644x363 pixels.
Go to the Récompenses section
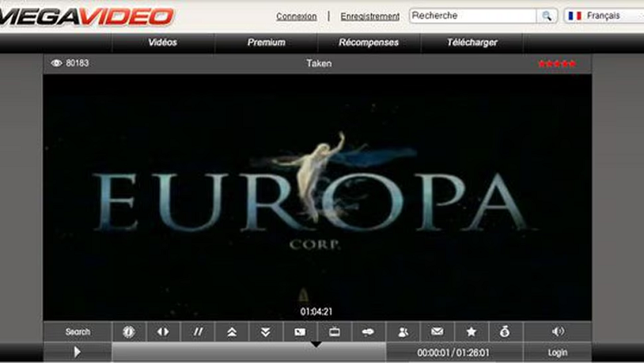click(369, 43)
